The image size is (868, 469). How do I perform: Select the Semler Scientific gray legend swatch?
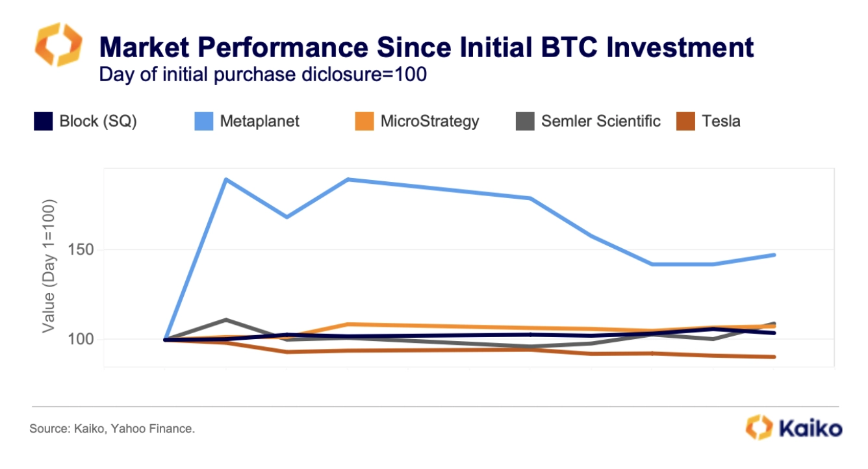click(525, 121)
